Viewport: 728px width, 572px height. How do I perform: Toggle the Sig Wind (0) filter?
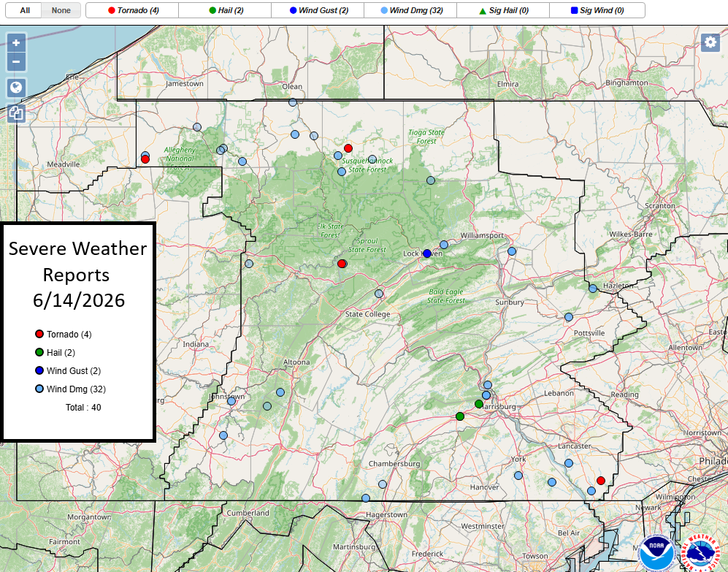597,10
